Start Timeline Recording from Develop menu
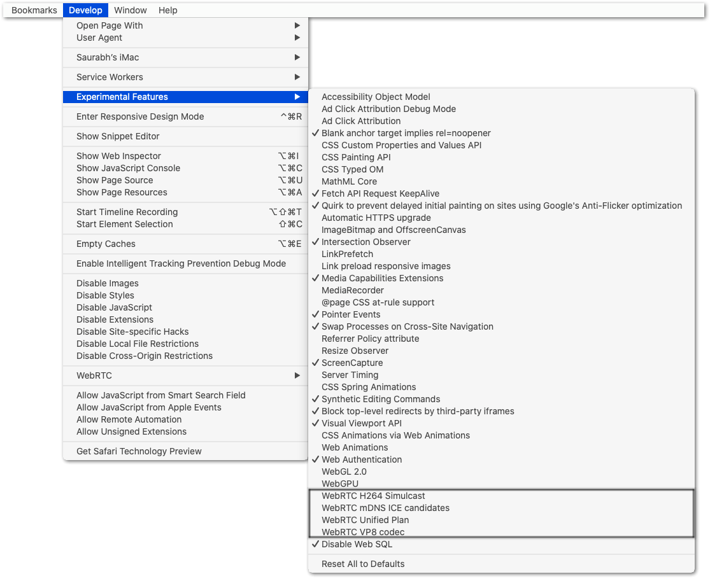Viewport: 710px width, 588px height. (x=186, y=213)
